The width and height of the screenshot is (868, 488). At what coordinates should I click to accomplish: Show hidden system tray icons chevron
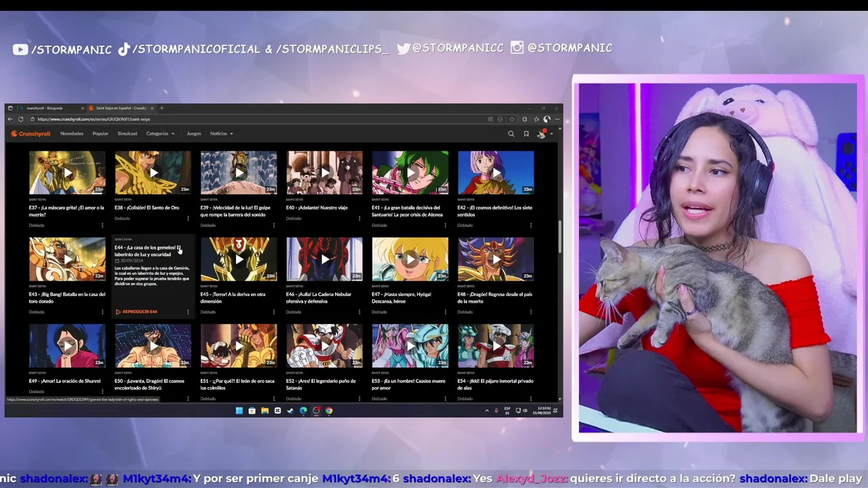click(x=486, y=411)
